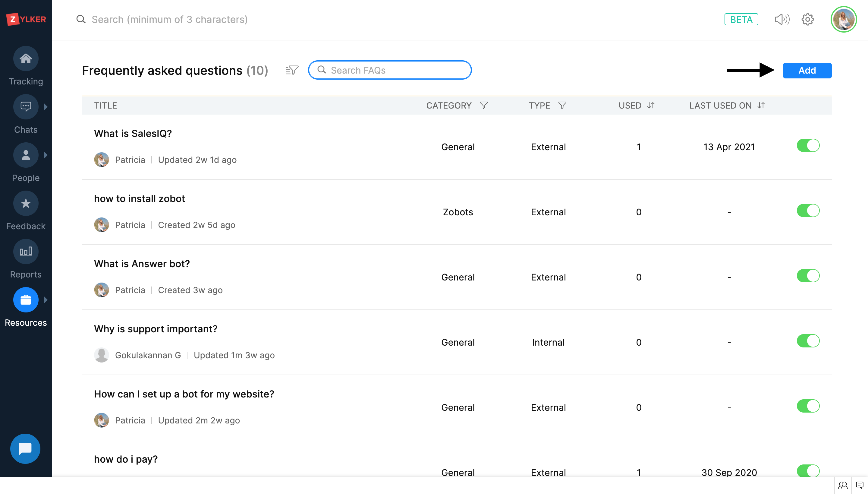Click the Chats speech bubble icon

point(25,107)
